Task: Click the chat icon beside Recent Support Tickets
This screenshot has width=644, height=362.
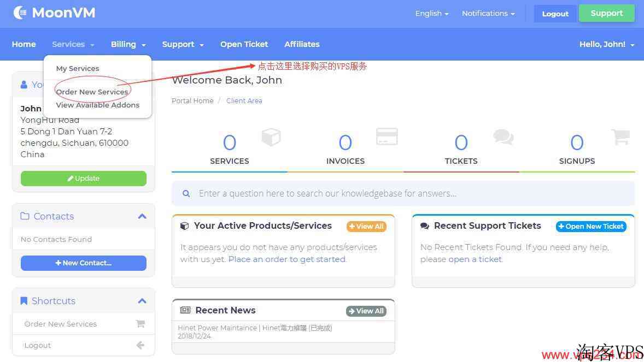Action: coord(425,225)
